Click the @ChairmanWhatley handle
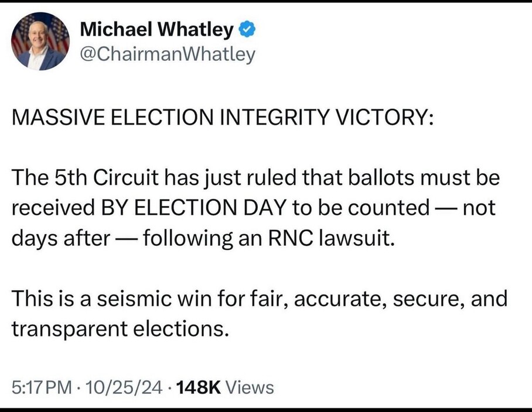Image resolution: width=532 pixels, height=412 pixels. point(166,54)
